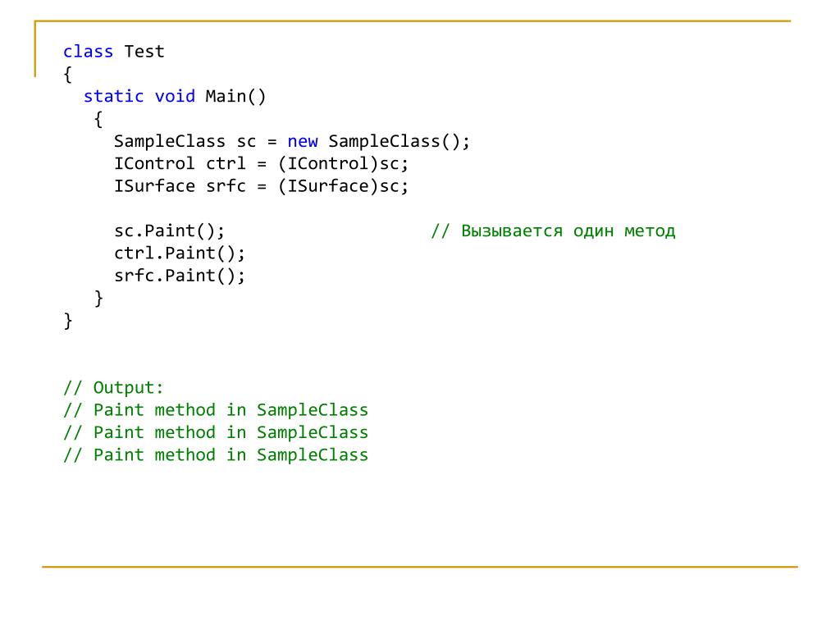Click the last 'Paint method in SampleClass' line
Screen dimensions: 840x630
(216, 454)
